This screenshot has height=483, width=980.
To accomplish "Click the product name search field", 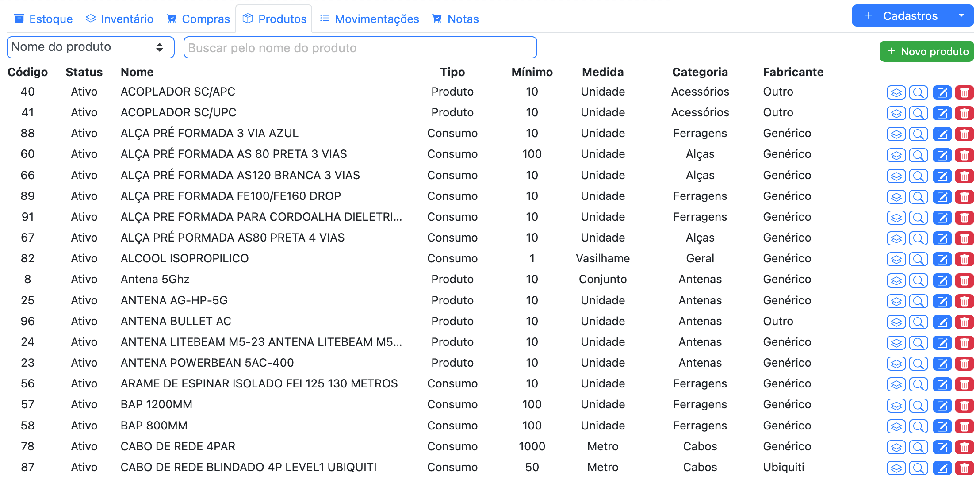I will 360,47.
